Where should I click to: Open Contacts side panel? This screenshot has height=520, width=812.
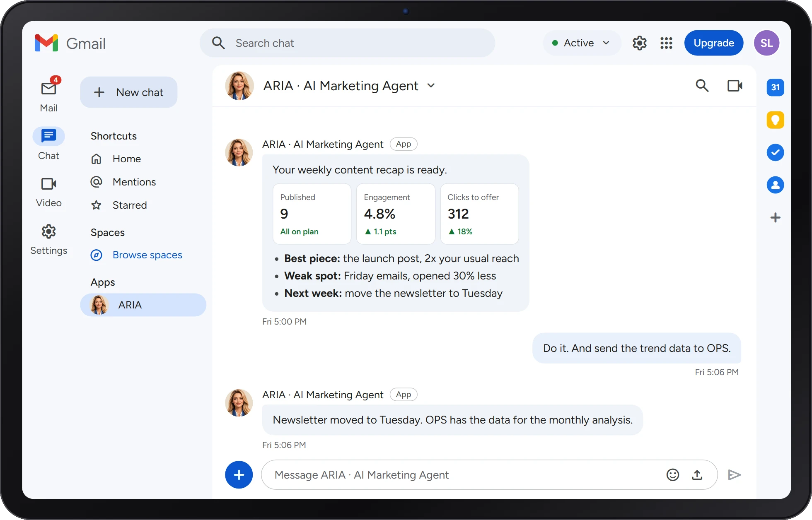[x=775, y=185]
